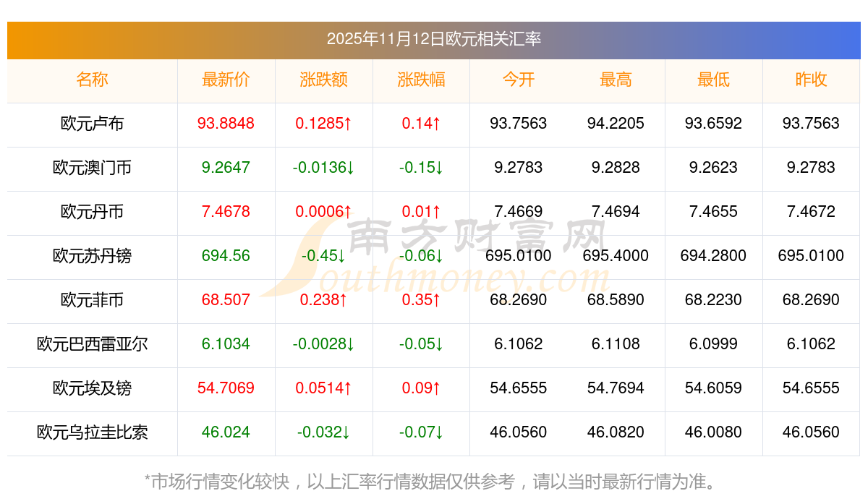Click the high value 46.0820

tap(616, 432)
